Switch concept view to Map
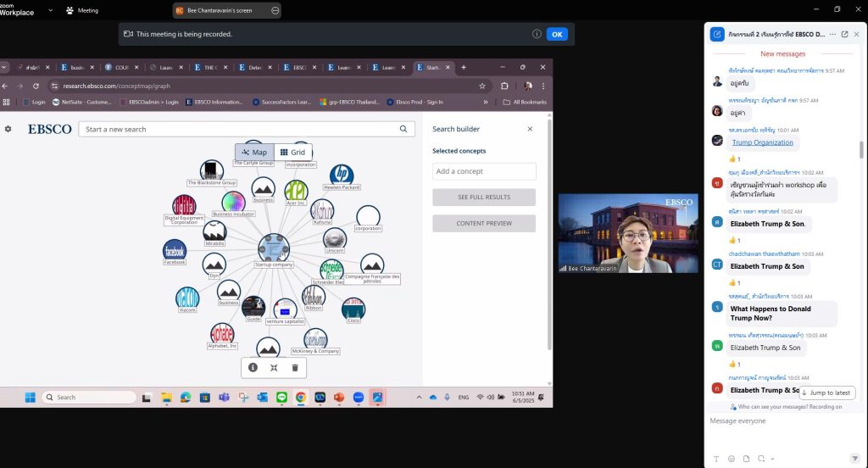The image size is (868, 468). coord(254,153)
